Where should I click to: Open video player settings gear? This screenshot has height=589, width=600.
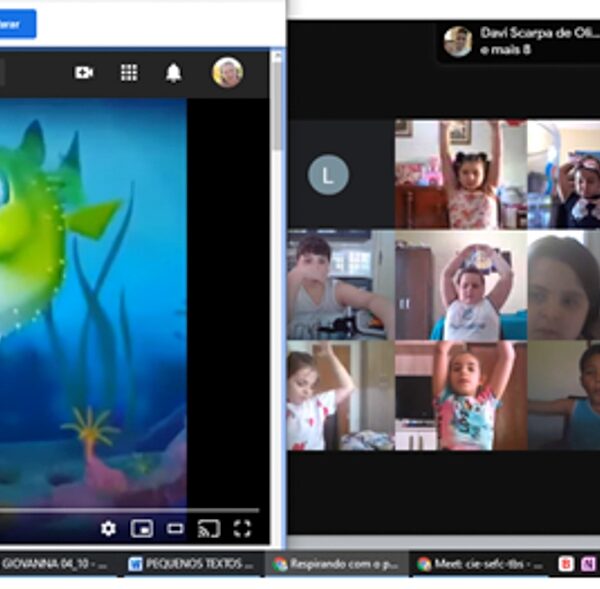(x=108, y=528)
